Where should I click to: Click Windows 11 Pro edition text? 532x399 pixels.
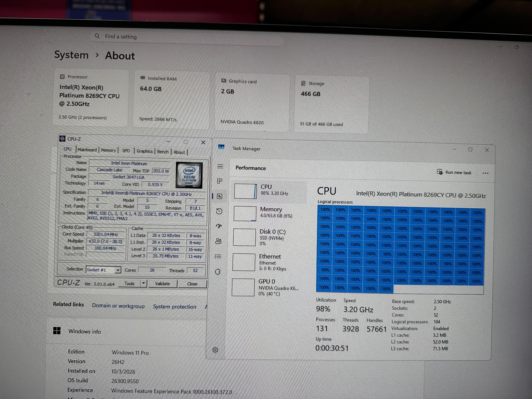click(130, 352)
